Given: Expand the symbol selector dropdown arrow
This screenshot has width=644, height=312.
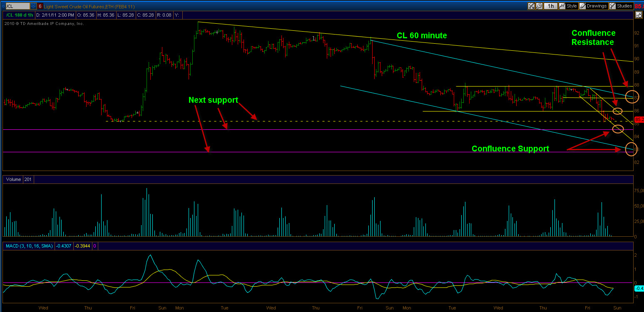Looking at the screenshot, I should point(33,6).
